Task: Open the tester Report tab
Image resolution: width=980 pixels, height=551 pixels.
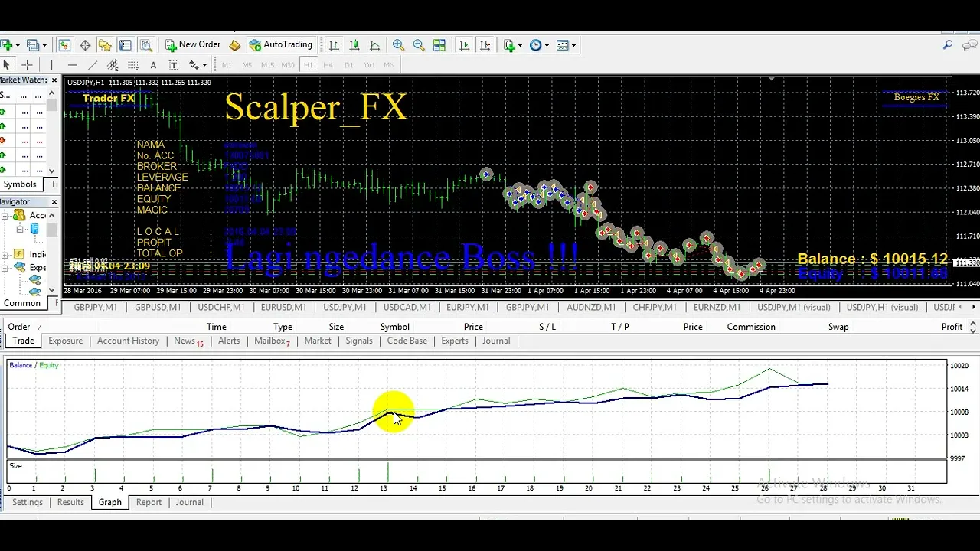Action: tap(149, 503)
